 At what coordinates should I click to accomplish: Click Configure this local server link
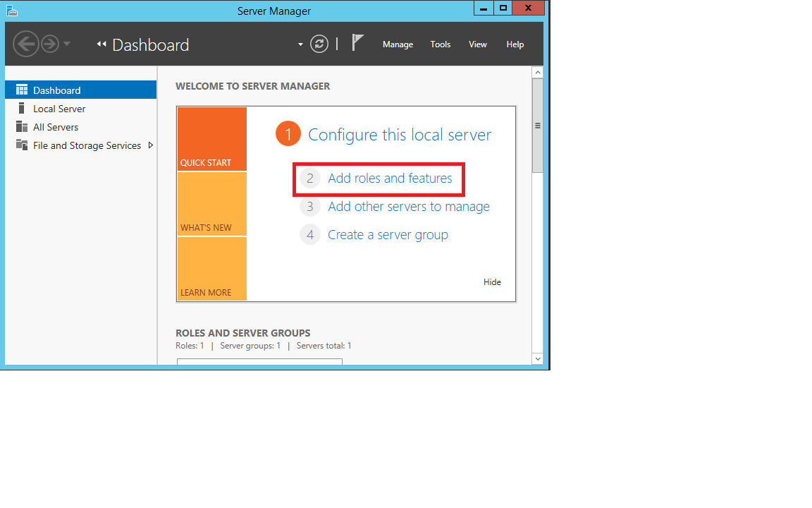[399, 135]
